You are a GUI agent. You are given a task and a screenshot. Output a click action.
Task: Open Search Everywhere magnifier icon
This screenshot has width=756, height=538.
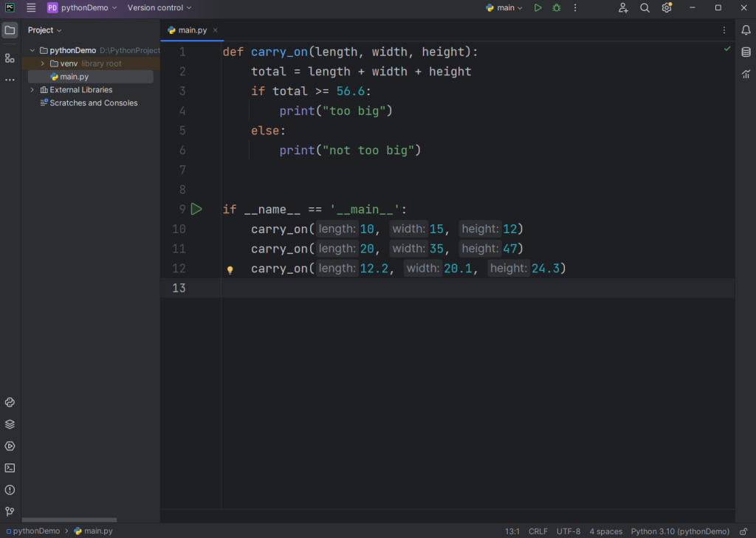coord(645,8)
